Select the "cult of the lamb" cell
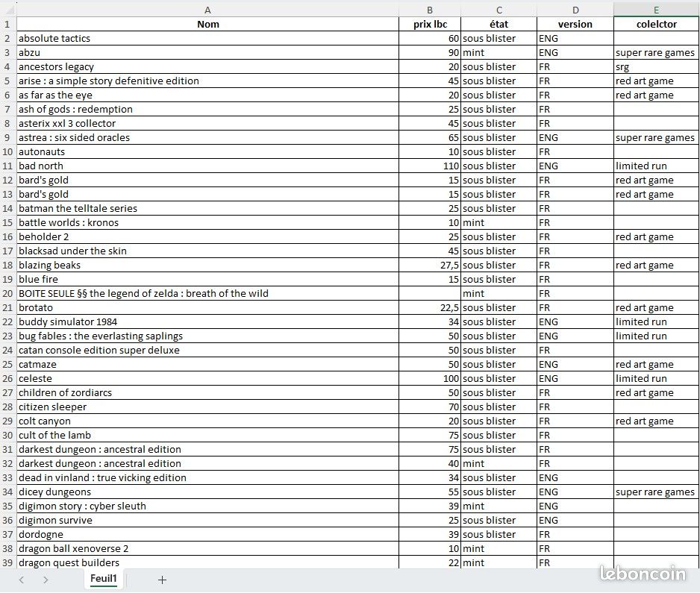700x593 pixels. (x=207, y=435)
